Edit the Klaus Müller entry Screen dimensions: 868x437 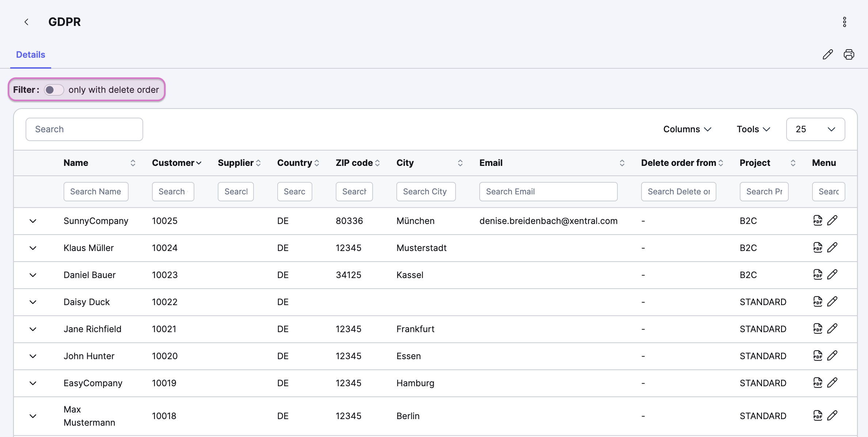pyautogui.click(x=832, y=248)
